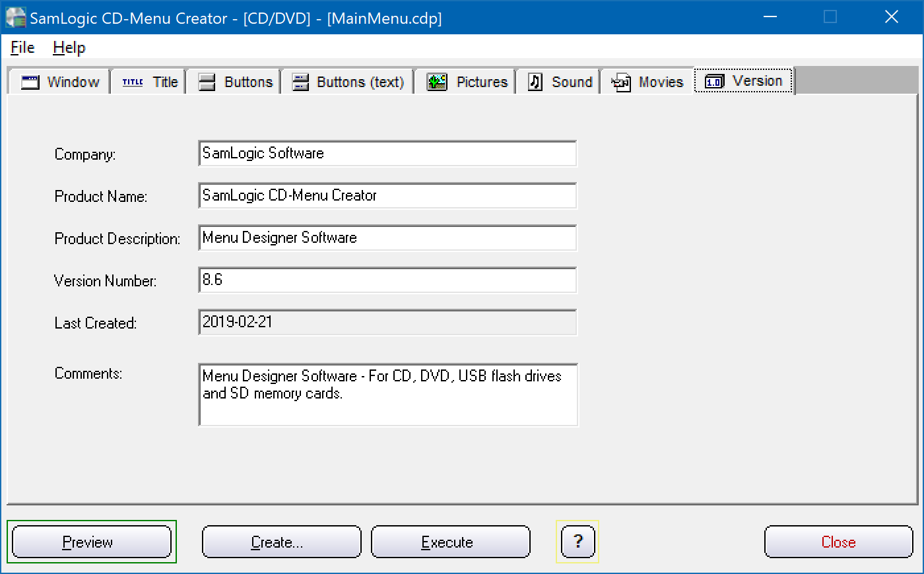This screenshot has height=574, width=924.
Task: Open help with the question mark button
Action: [578, 542]
